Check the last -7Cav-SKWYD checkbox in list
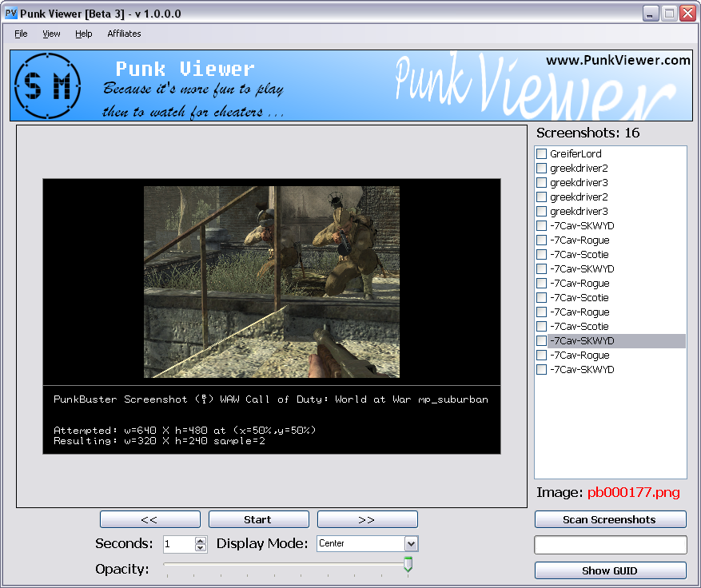The image size is (701, 588). (x=541, y=370)
